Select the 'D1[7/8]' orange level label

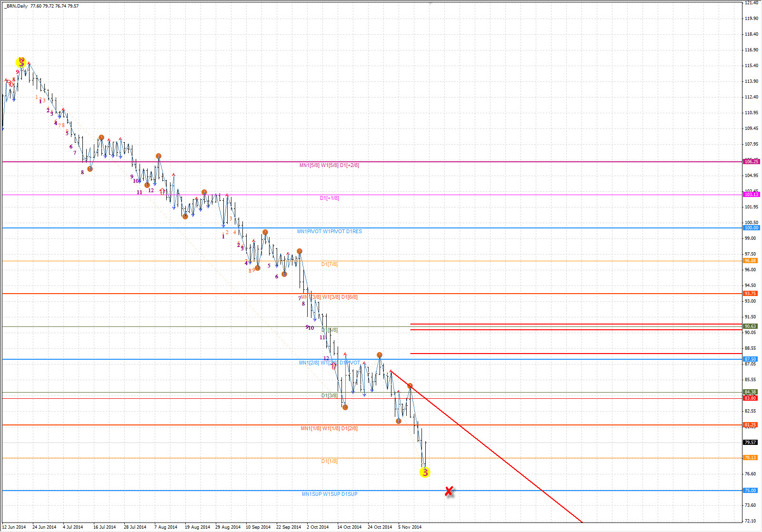[329, 265]
